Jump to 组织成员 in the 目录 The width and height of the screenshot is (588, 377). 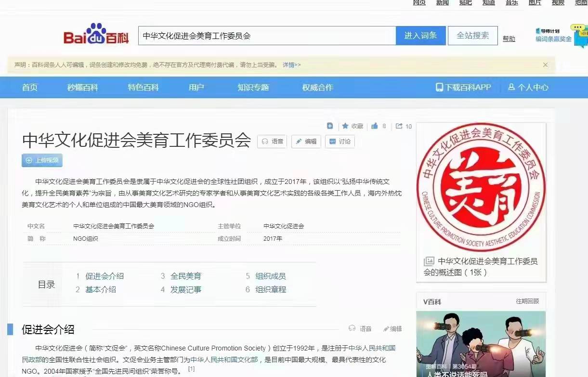pos(271,276)
